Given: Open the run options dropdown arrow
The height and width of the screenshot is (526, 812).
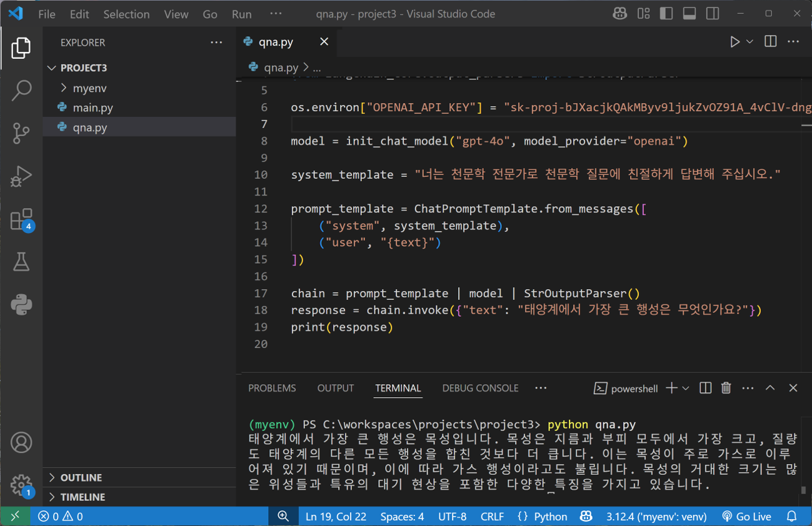Looking at the screenshot, I should (x=749, y=42).
